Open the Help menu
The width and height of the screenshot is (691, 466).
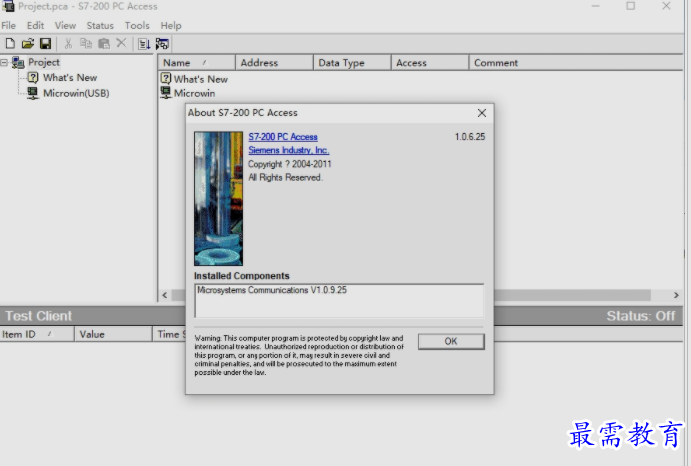click(171, 26)
